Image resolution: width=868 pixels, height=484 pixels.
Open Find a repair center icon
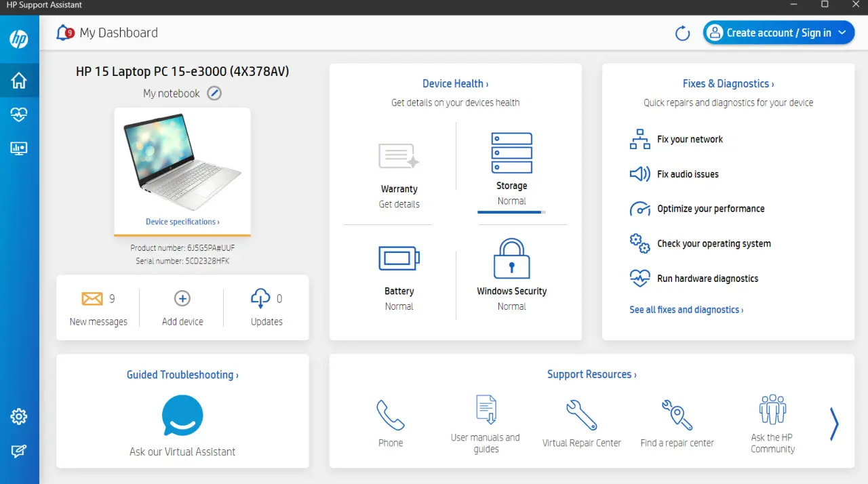(677, 415)
